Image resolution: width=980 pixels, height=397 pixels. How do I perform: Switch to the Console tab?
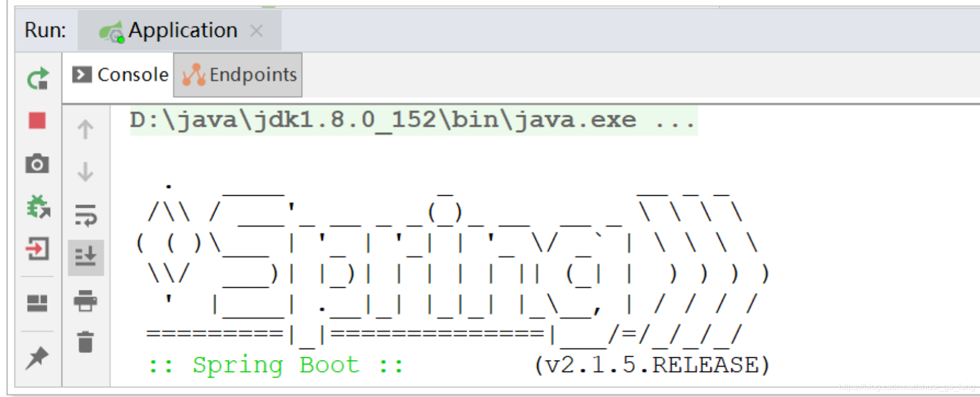coord(120,75)
